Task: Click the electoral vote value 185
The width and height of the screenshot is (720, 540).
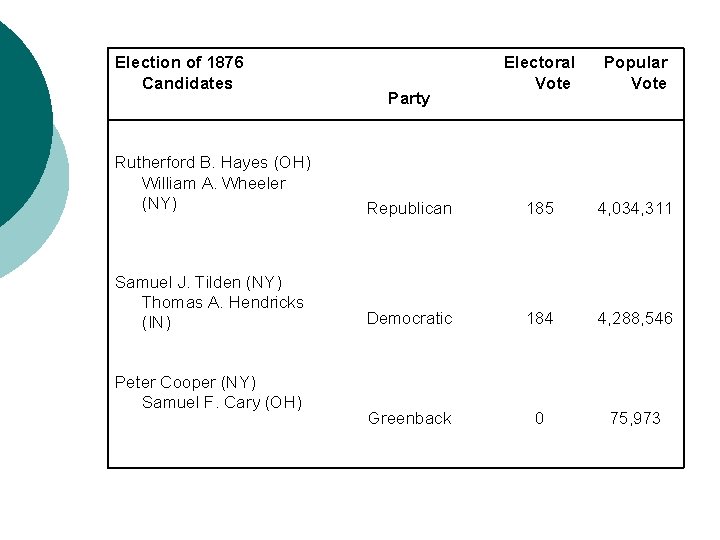Action: [540, 208]
